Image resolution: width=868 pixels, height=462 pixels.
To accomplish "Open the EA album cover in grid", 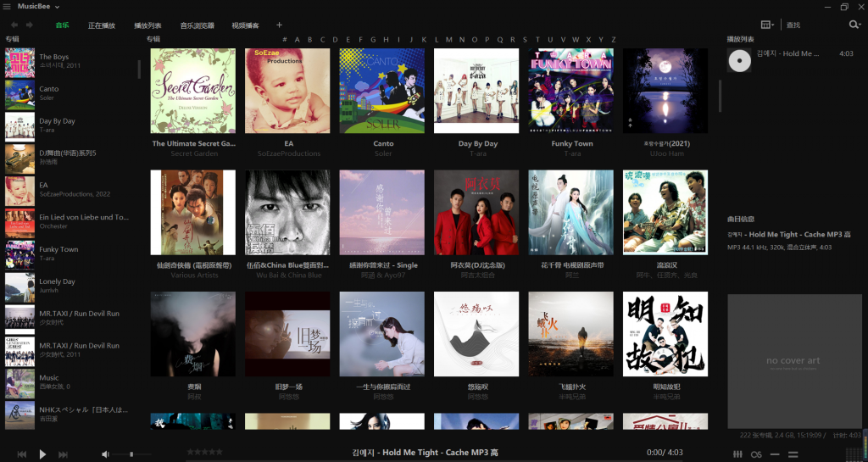I will [288, 91].
